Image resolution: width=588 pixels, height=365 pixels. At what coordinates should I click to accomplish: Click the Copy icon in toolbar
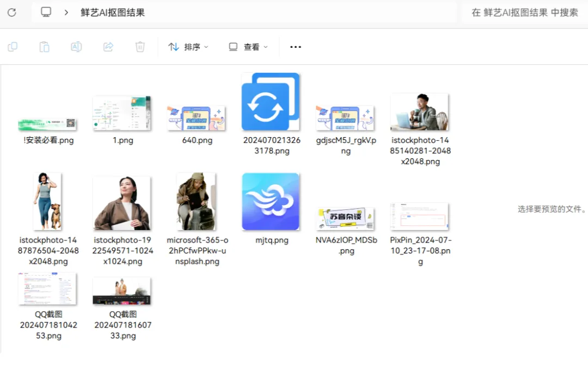[13, 47]
